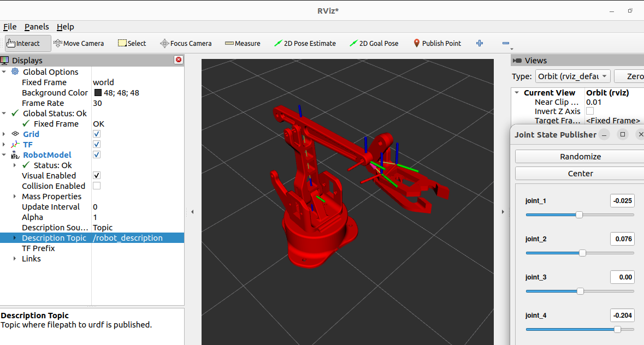Open the File menu

click(x=10, y=26)
